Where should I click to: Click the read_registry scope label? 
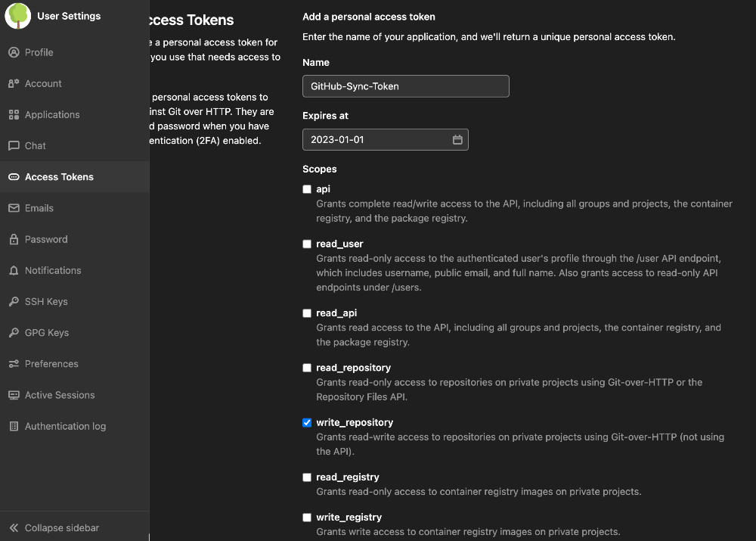348,477
